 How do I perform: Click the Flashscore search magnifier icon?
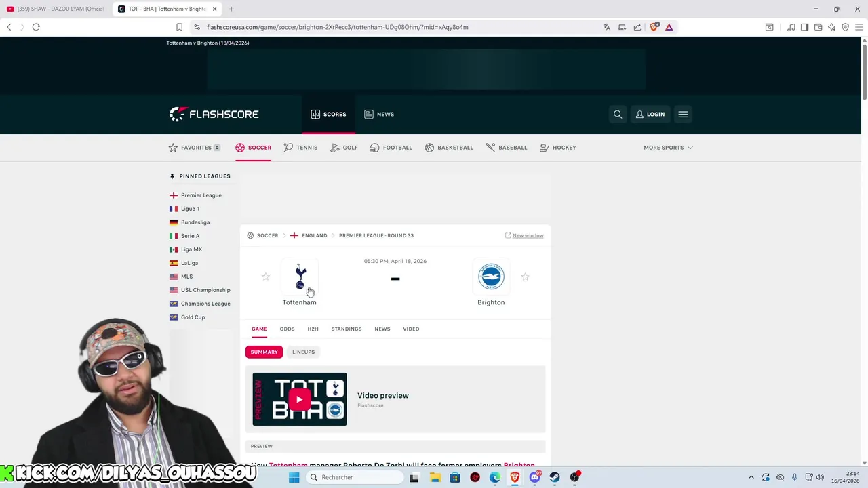618,114
